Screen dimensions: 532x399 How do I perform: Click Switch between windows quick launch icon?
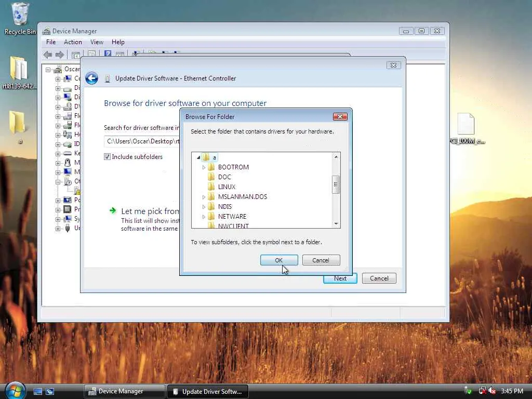coord(50,392)
